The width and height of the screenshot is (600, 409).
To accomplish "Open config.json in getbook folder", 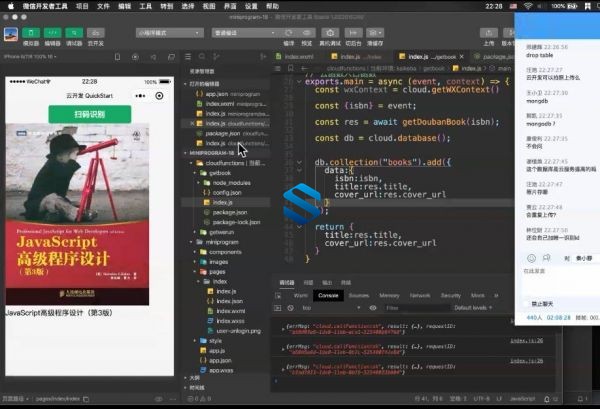I will [x=227, y=192].
